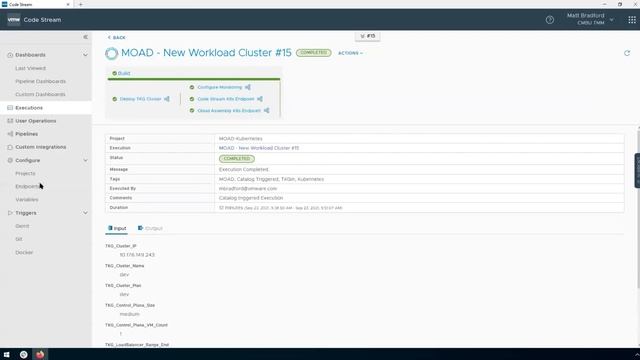Open the services grid icon
640x360 pixels.
coord(632,20)
